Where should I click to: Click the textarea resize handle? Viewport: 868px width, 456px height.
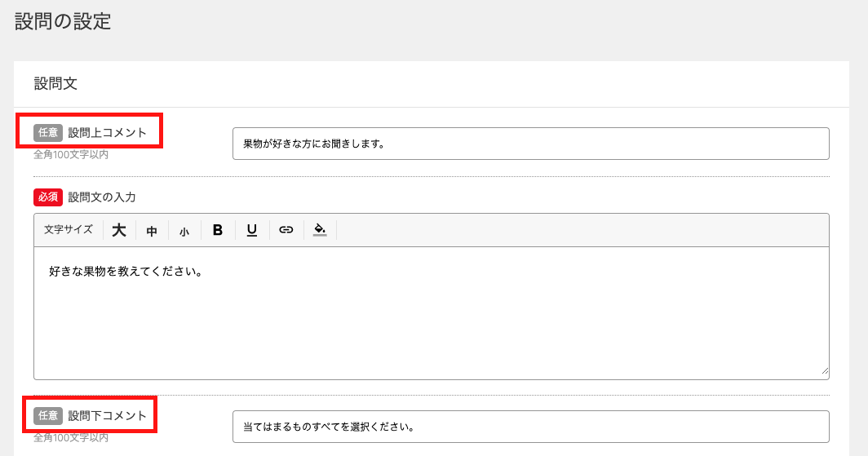[825, 371]
